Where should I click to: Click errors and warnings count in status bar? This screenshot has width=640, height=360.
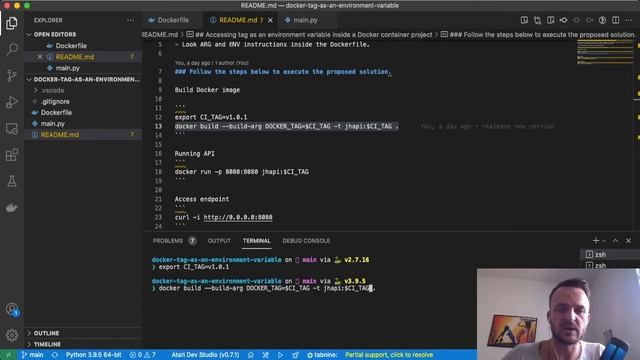coord(142,355)
